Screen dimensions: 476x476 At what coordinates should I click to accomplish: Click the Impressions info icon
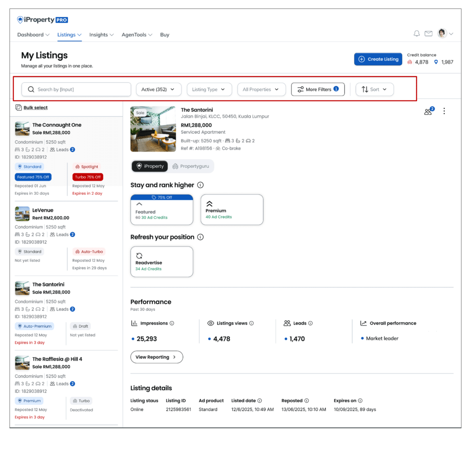pyautogui.click(x=172, y=324)
